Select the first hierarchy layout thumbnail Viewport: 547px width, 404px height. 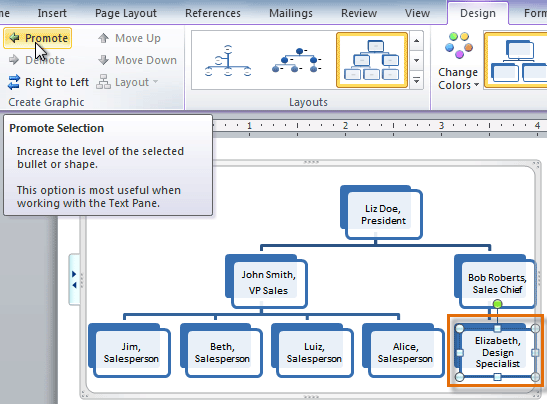(228, 60)
